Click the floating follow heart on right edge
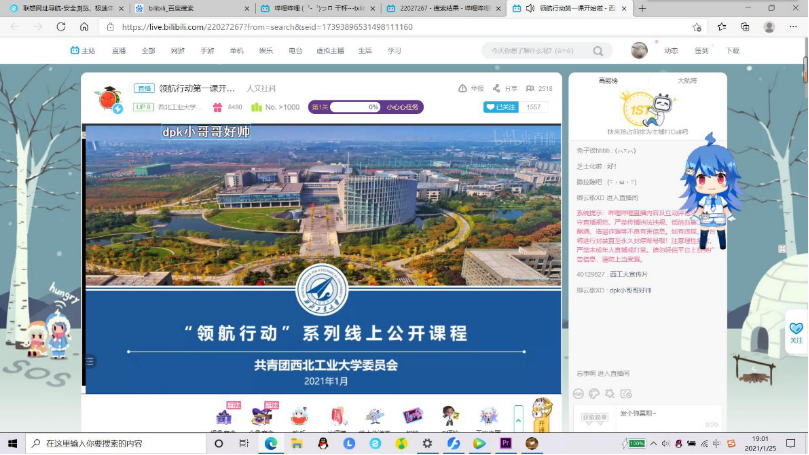The image size is (809, 455). tap(796, 327)
